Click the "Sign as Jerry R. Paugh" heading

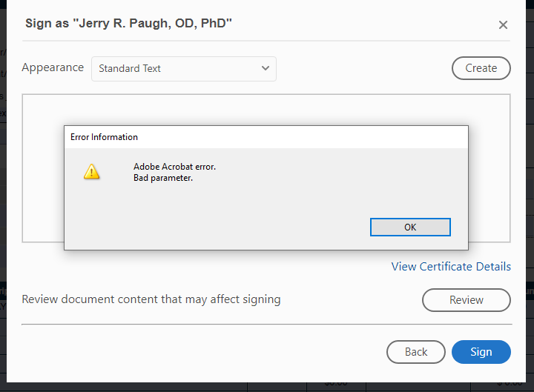[128, 23]
